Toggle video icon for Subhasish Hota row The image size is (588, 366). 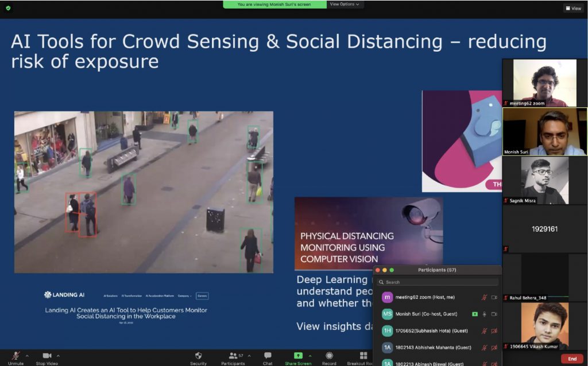(x=494, y=331)
